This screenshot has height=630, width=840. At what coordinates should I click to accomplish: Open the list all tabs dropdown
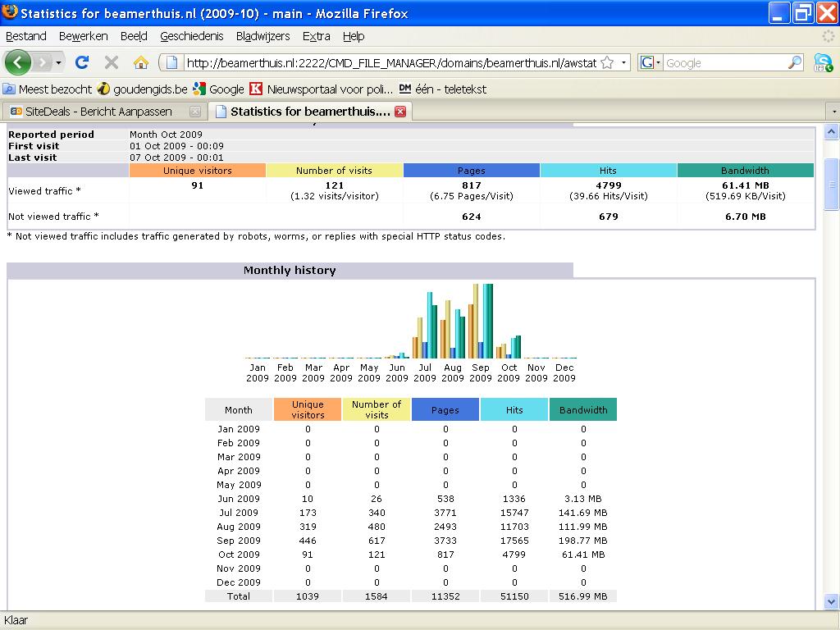[833, 112]
